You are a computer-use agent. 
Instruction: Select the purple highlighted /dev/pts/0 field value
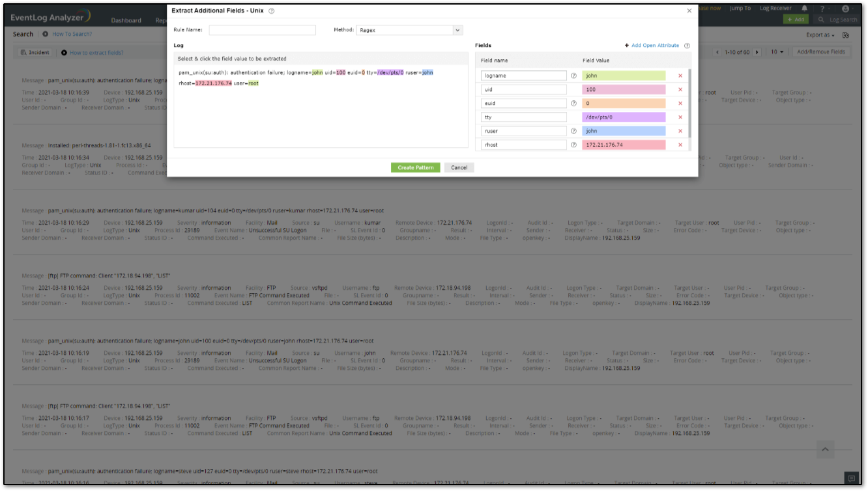624,117
